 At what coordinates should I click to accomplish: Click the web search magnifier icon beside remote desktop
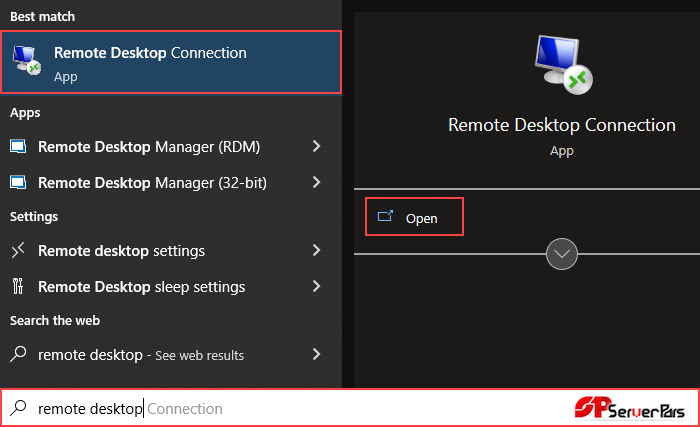(x=18, y=354)
